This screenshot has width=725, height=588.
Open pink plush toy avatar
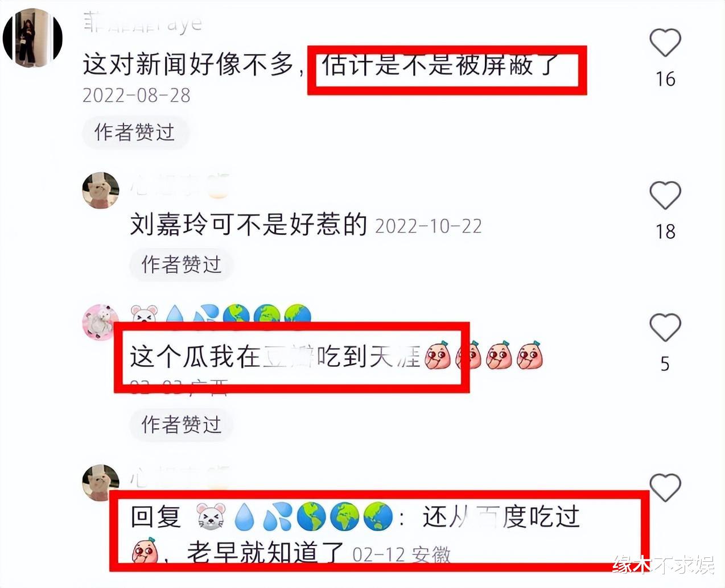101,322
